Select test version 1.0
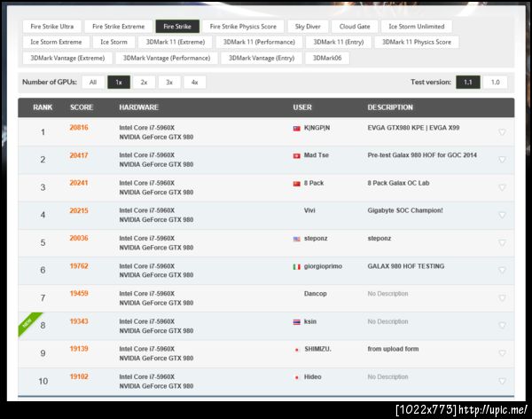532x419 pixels. 496,82
